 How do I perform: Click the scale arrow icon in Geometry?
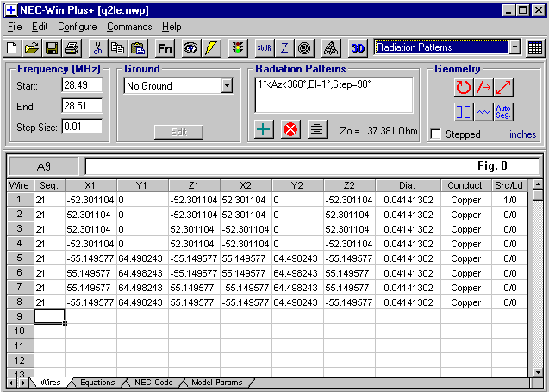504,87
